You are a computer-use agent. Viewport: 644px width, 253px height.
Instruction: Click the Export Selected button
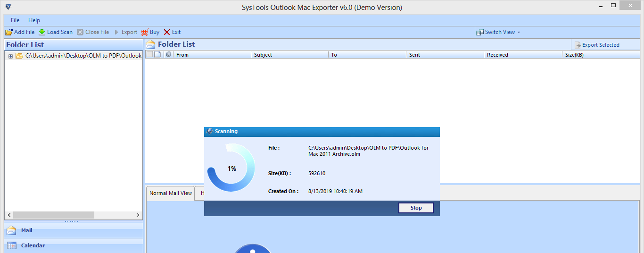(x=596, y=45)
